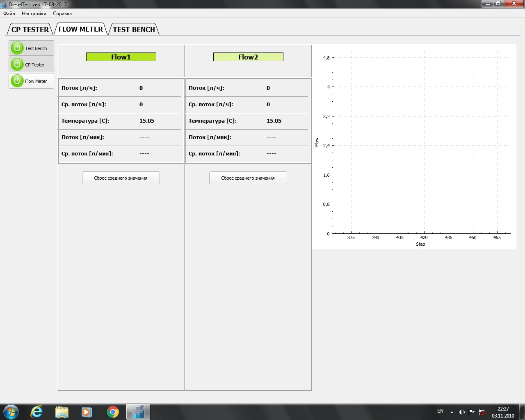
Task: Click Flow1 Поток [л/ч] label
Action: 79,88
